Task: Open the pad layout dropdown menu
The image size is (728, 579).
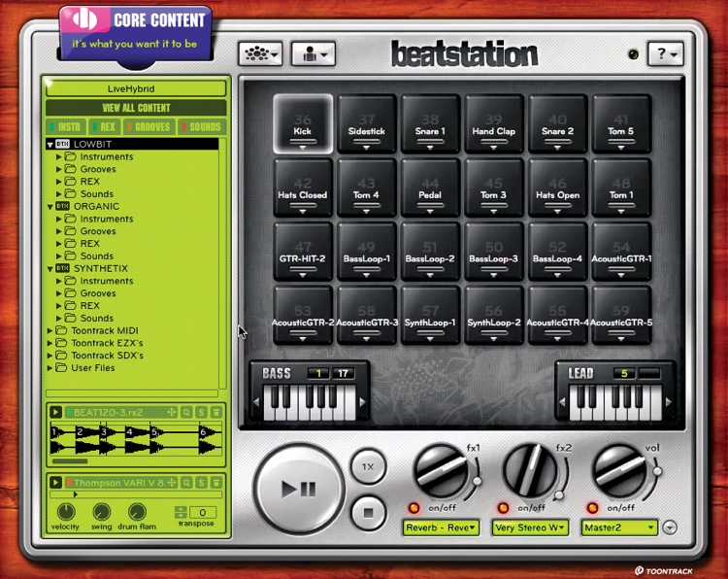Action: click(x=260, y=53)
